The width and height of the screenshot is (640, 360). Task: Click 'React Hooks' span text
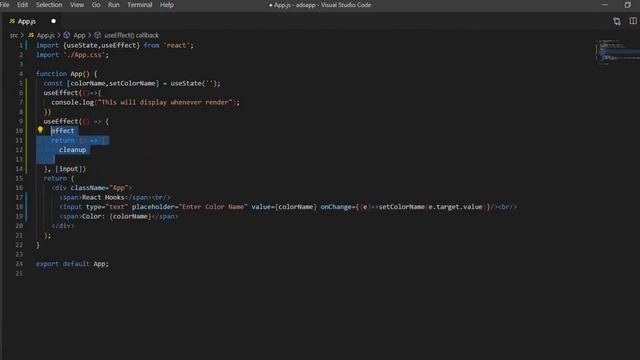103,198
